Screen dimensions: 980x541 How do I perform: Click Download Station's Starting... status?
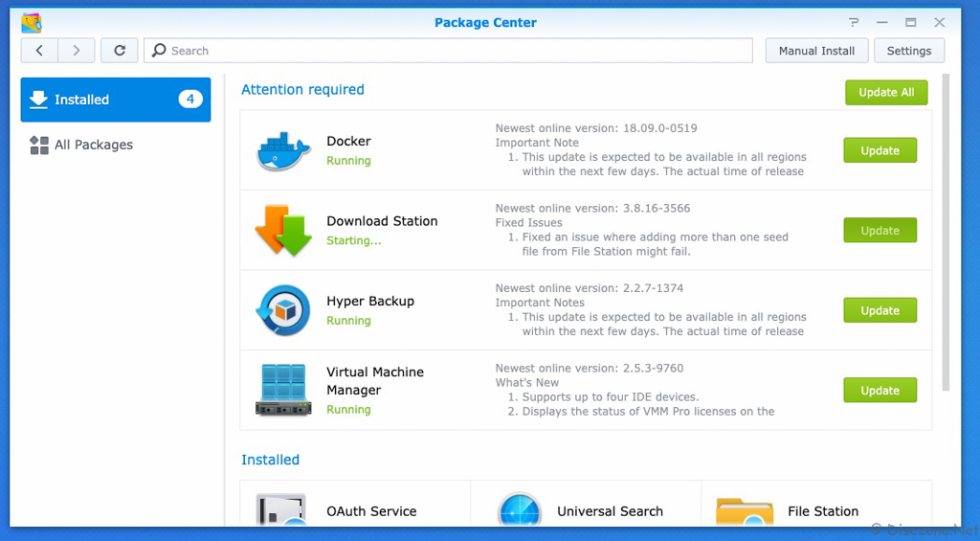coord(354,240)
